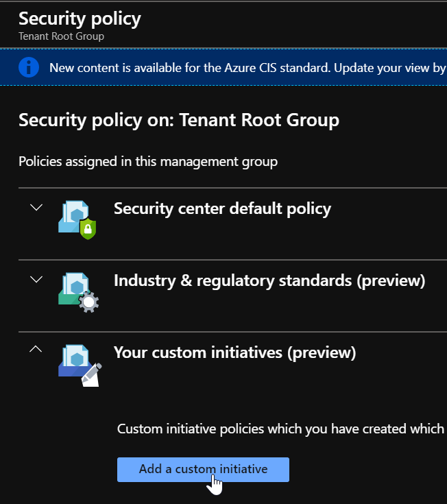Image resolution: width=447 pixels, height=504 pixels.
Task: Click the info icon in the notification banner
Action: tap(29, 68)
